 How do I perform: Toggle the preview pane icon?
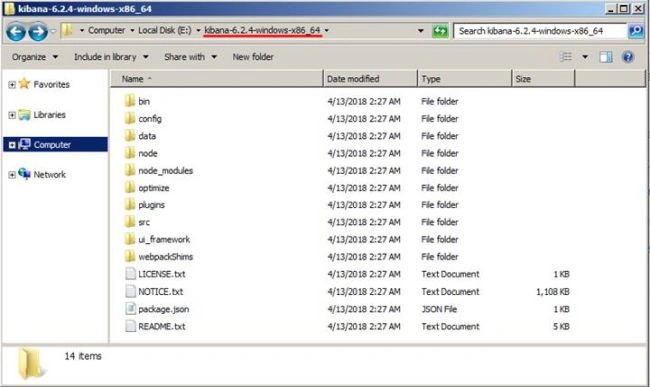pyautogui.click(x=606, y=57)
